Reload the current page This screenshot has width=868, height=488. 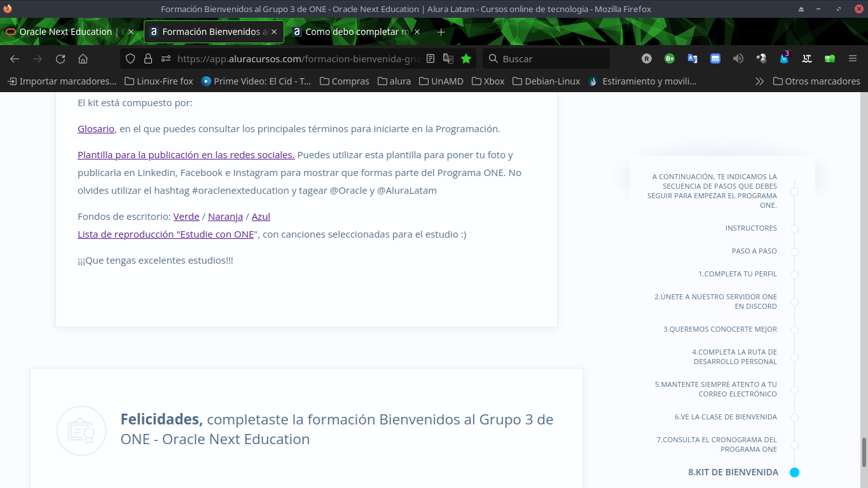point(60,58)
